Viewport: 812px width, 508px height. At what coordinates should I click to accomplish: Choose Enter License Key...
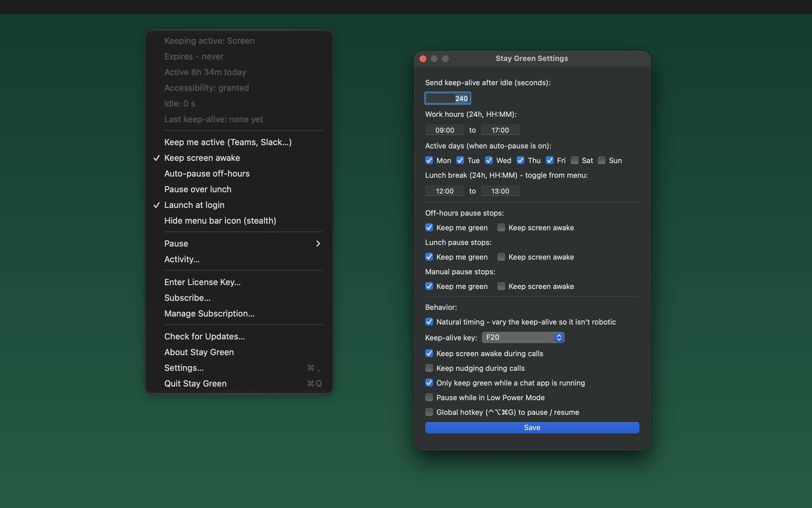click(239, 282)
